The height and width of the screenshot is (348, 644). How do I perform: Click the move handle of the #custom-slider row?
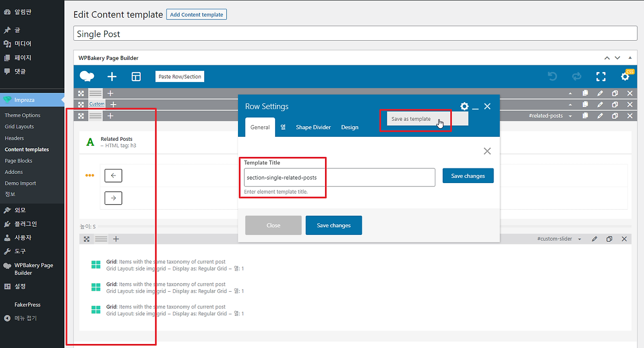(87, 239)
